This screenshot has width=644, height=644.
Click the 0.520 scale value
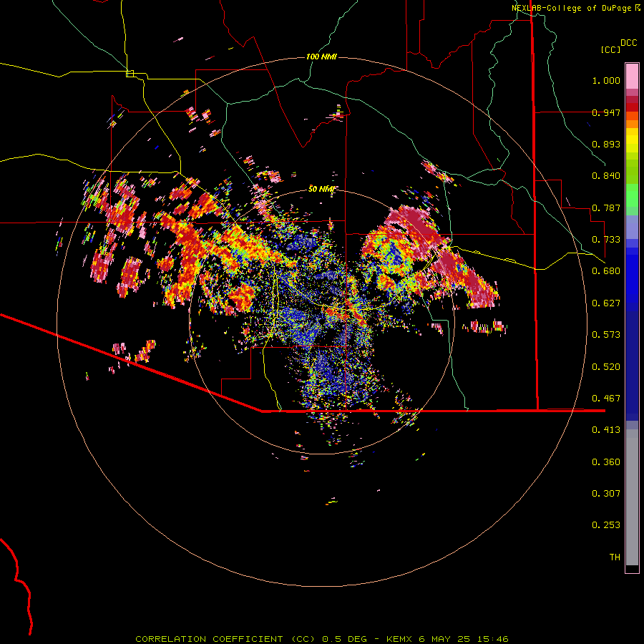coord(606,367)
